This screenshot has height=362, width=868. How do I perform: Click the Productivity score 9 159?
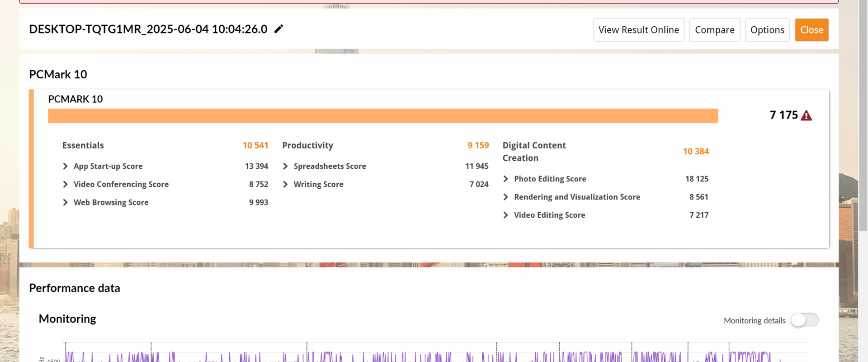[478, 145]
